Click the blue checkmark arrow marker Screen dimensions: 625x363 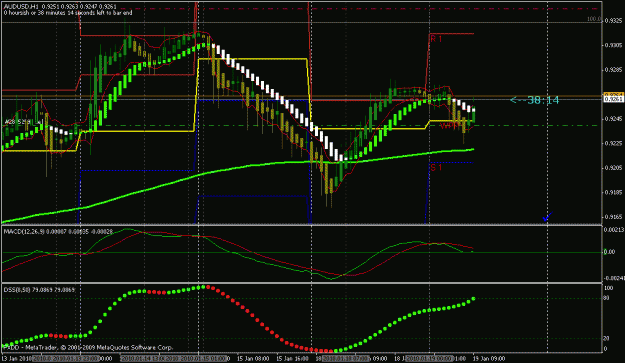pos(547,217)
